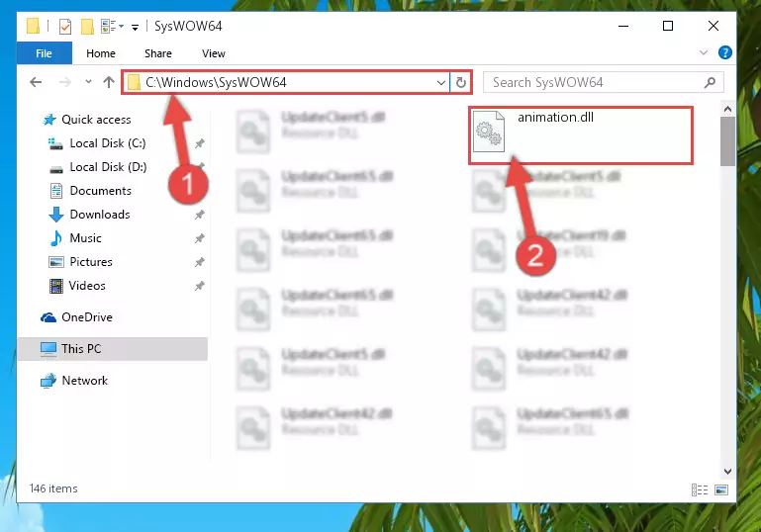
Task: Click the vertical scrollbar thumb
Action: click(x=727, y=141)
